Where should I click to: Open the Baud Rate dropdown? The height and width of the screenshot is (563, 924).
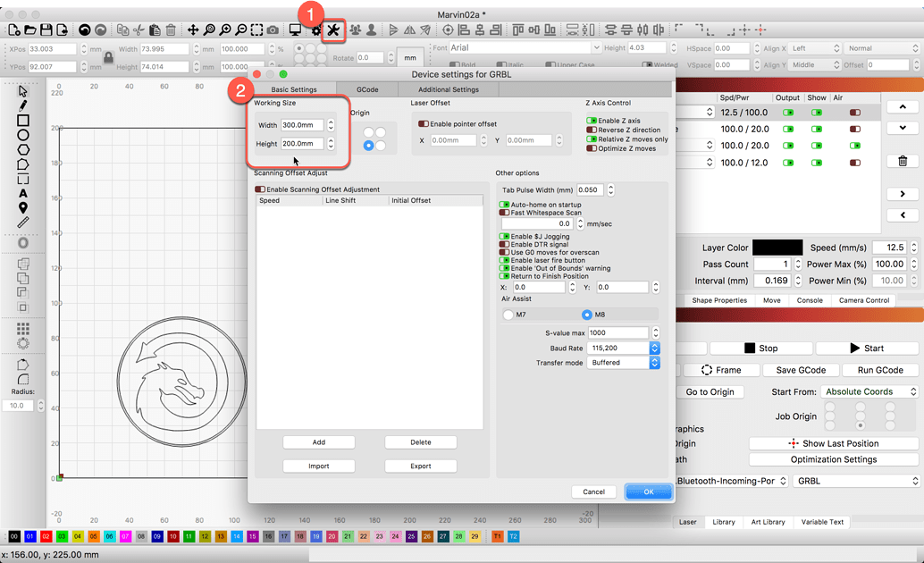tap(623, 348)
